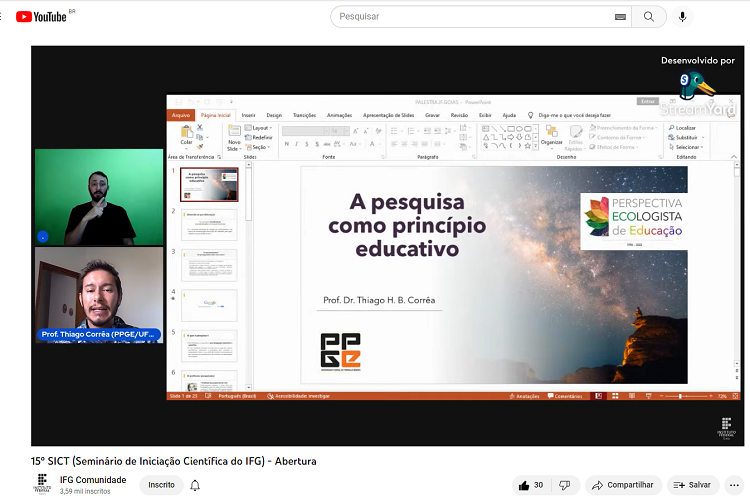Open the on-screen keyboard in search box
The image size is (750, 502).
620,17
